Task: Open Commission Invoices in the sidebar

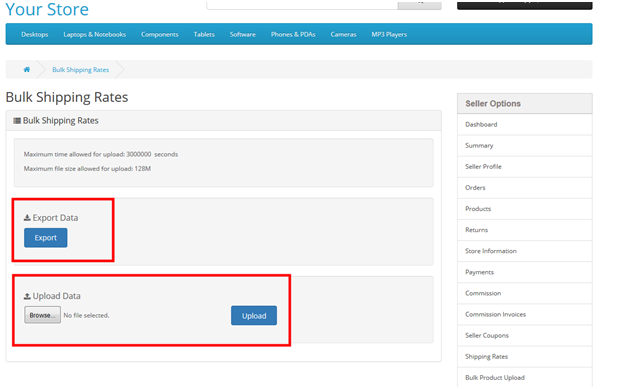Action: point(525,314)
